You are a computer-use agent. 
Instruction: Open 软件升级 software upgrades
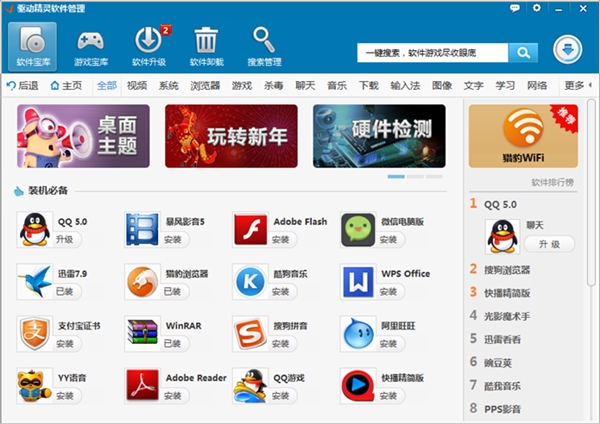click(x=149, y=46)
